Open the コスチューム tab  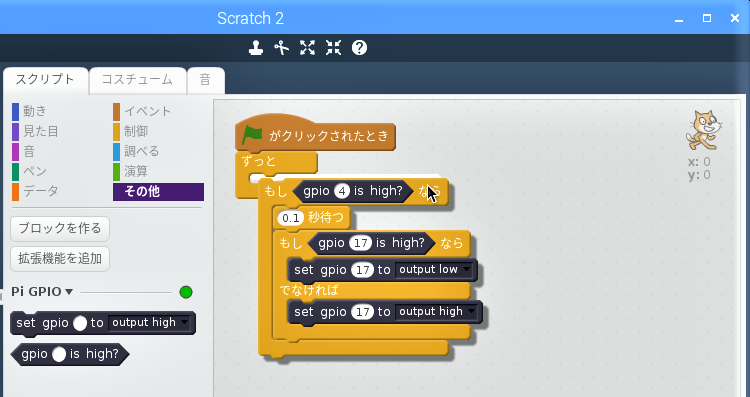click(x=137, y=80)
